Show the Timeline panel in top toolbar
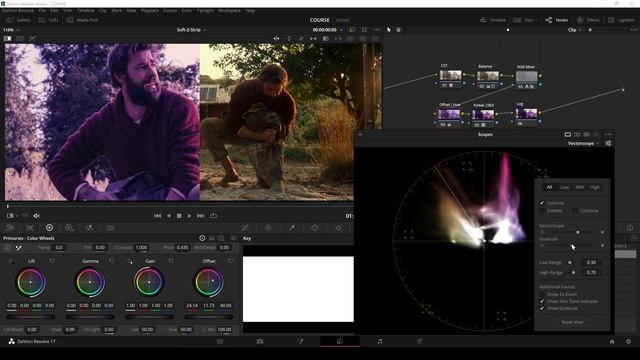The image size is (640, 360). coord(493,20)
